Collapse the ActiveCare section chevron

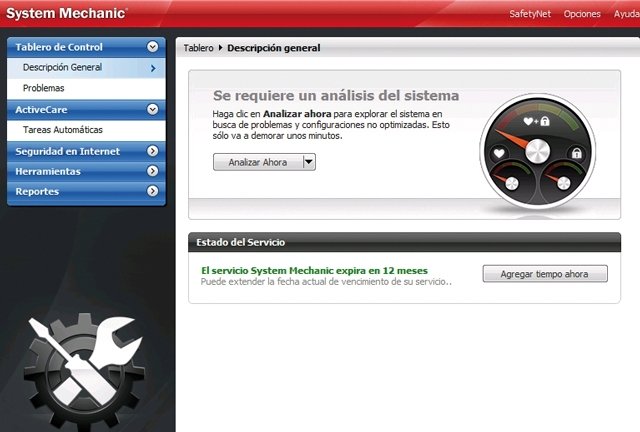click(153, 109)
